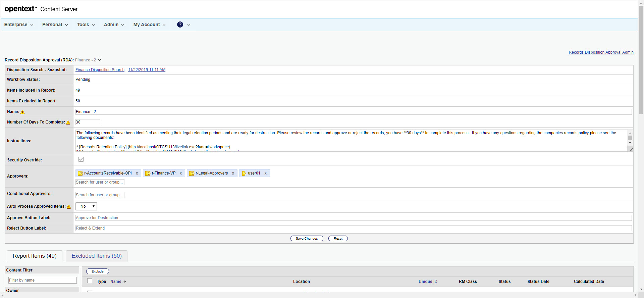The image size is (644, 298).
Task: Click the Content Filter heading
Action: 19,270
